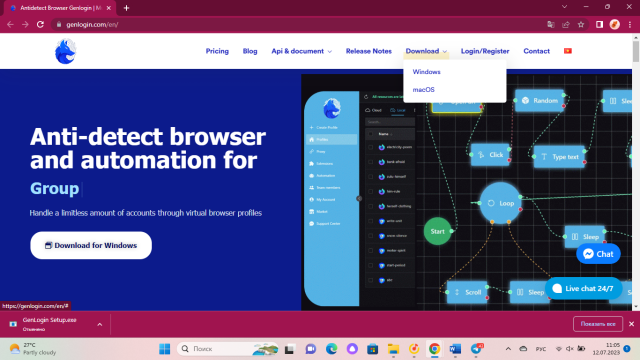This screenshot has height=360, width=640.
Task: Open Live chat 24/7 widget
Action: (x=584, y=289)
